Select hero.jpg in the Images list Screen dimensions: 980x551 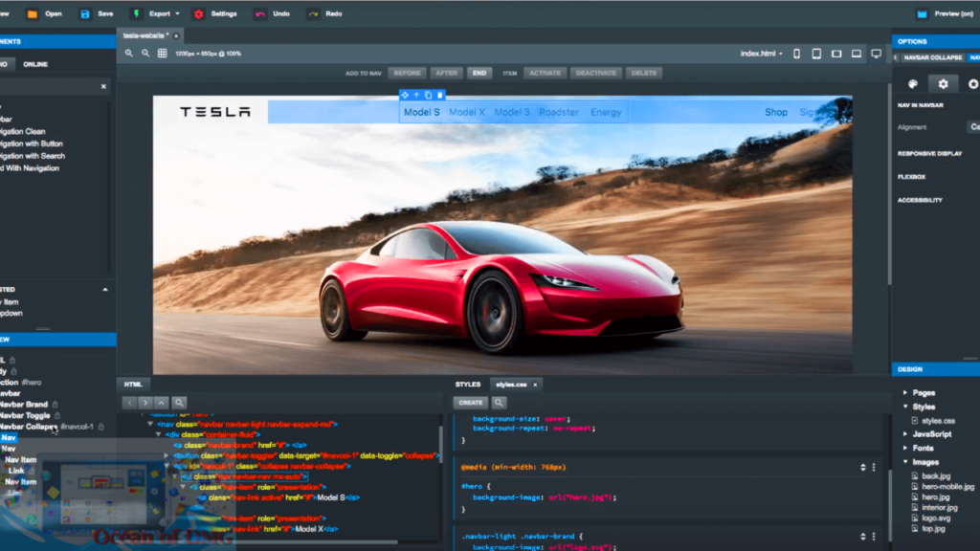point(935,497)
